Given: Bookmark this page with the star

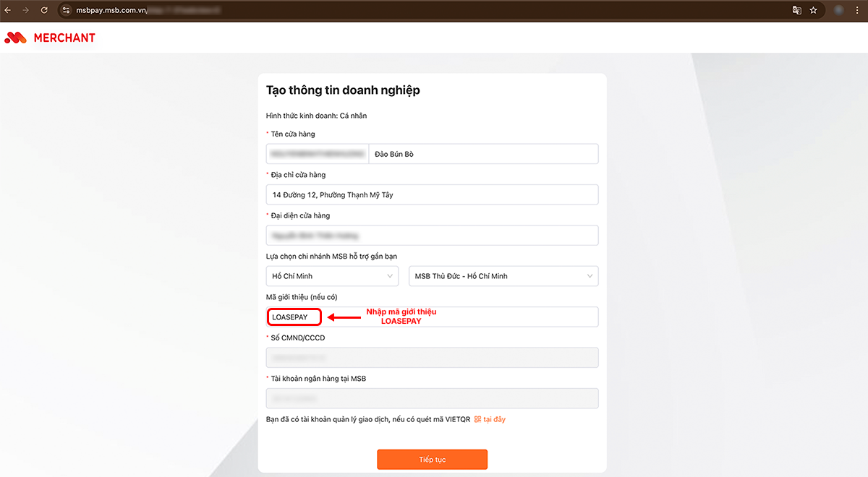Looking at the screenshot, I should [x=814, y=11].
